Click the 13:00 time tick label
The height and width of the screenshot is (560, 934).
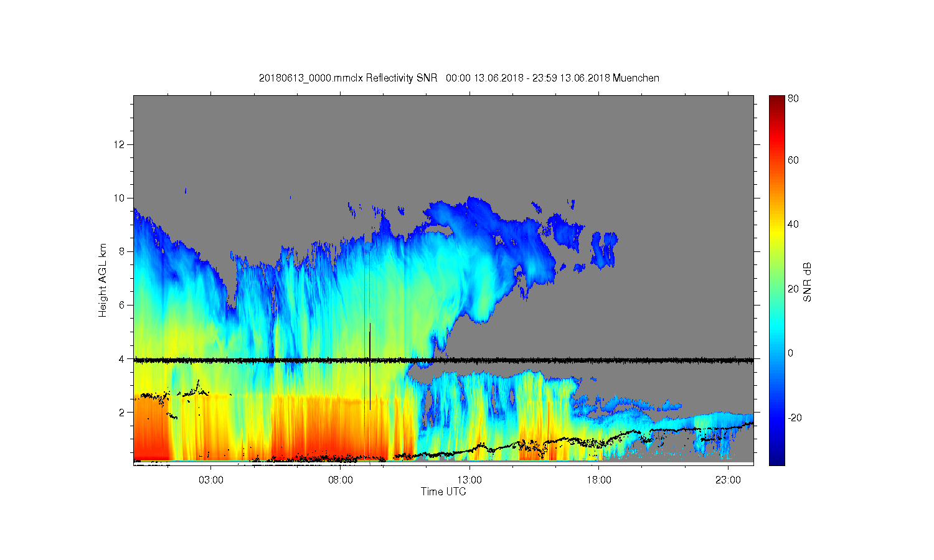point(469,480)
